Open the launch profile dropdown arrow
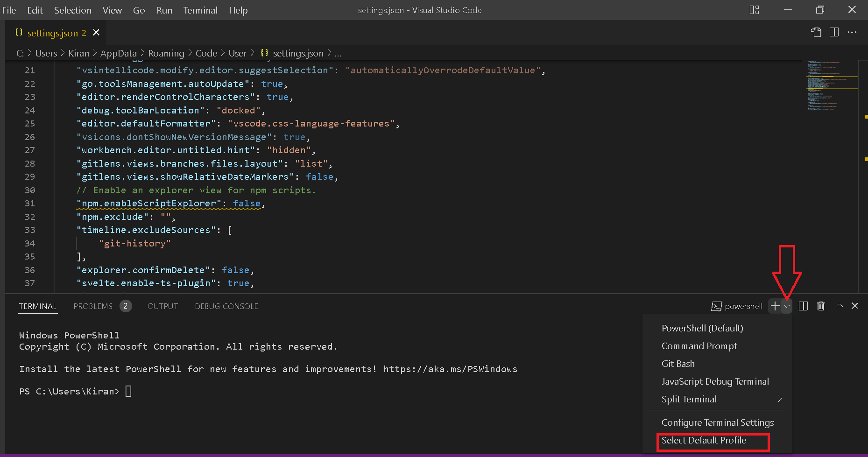Screen dimensions: 868x457 [x=787, y=306]
